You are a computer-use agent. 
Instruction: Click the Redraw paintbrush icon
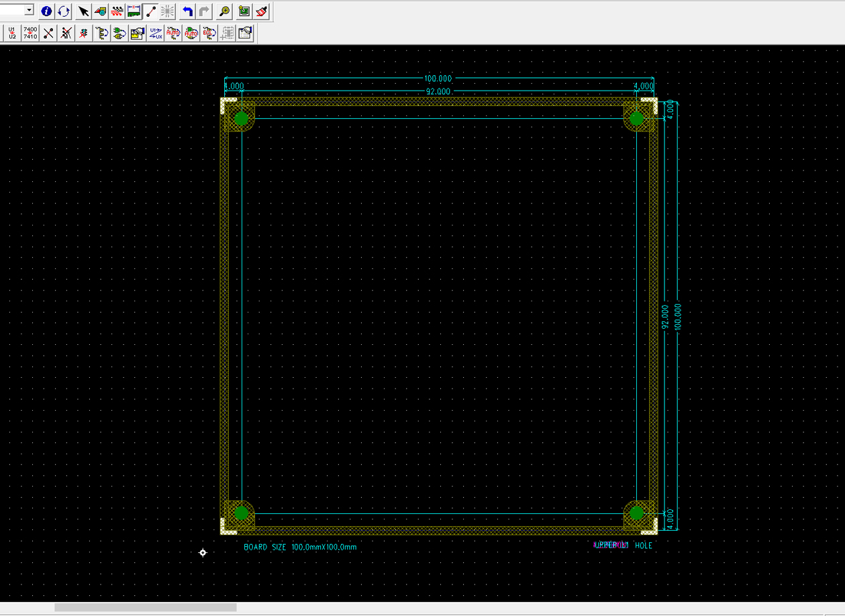262,11
